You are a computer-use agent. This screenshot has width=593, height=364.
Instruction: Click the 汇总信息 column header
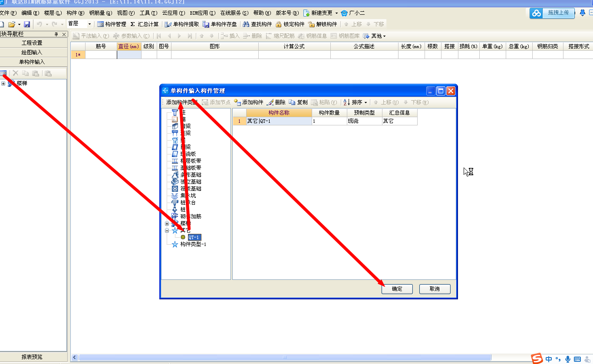click(399, 113)
